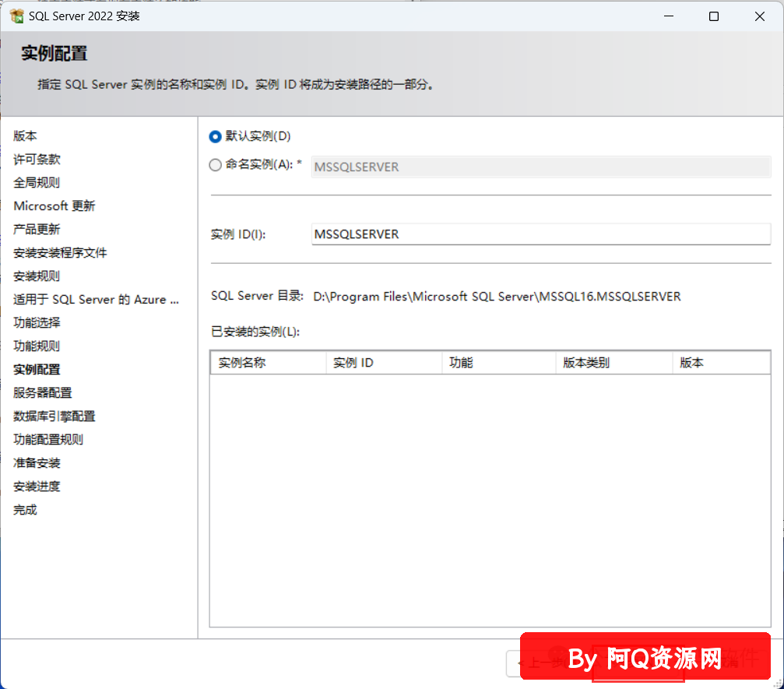Click the 功能选择 step in the sidebar

tap(37, 323)
